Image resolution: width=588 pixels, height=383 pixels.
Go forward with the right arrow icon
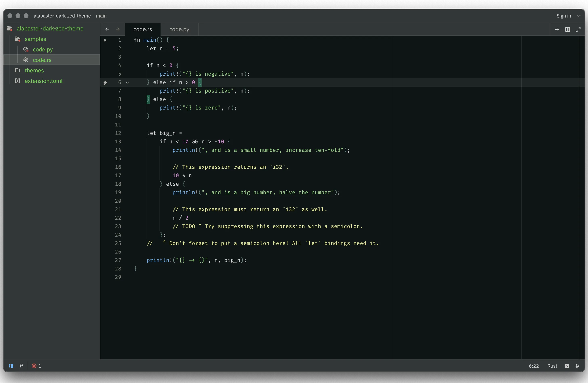pyautogui.click(x=118, y=29)
